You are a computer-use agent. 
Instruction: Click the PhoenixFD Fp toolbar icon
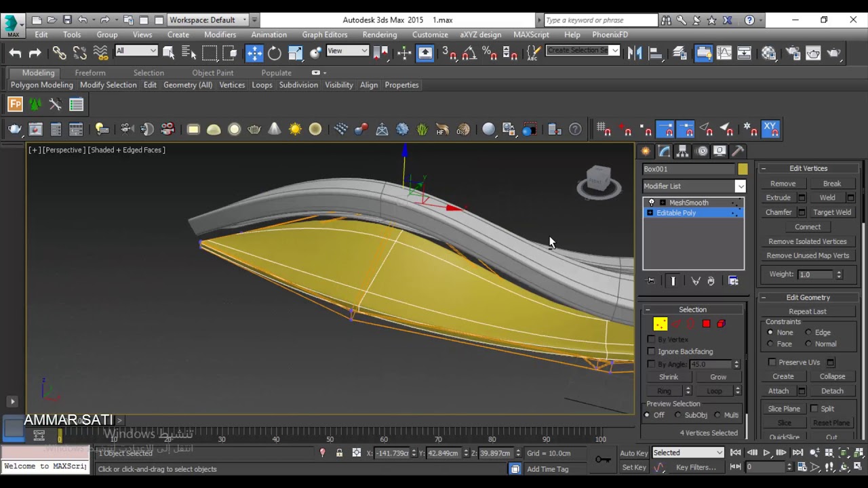(15, 104)
